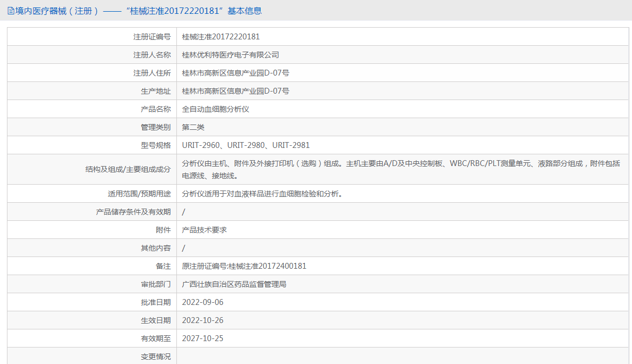This screenshot has height=364, width=632.
Task: Click registrant name 桂林优利特医疗电子有限公司
Action: tap(231, 55)
